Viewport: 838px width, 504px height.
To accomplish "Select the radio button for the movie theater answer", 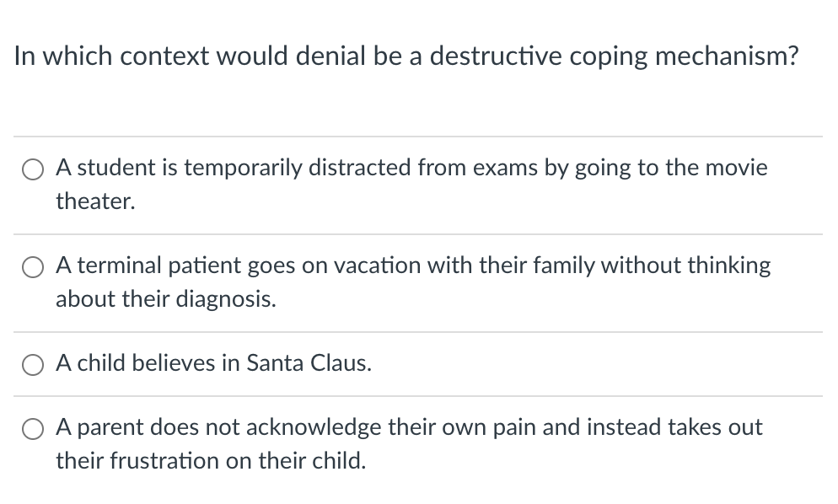I will tap(32, 169).
